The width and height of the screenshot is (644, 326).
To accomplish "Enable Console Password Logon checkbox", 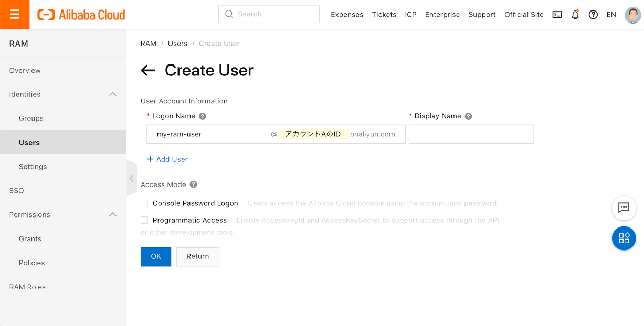I will tap(144, 203).
